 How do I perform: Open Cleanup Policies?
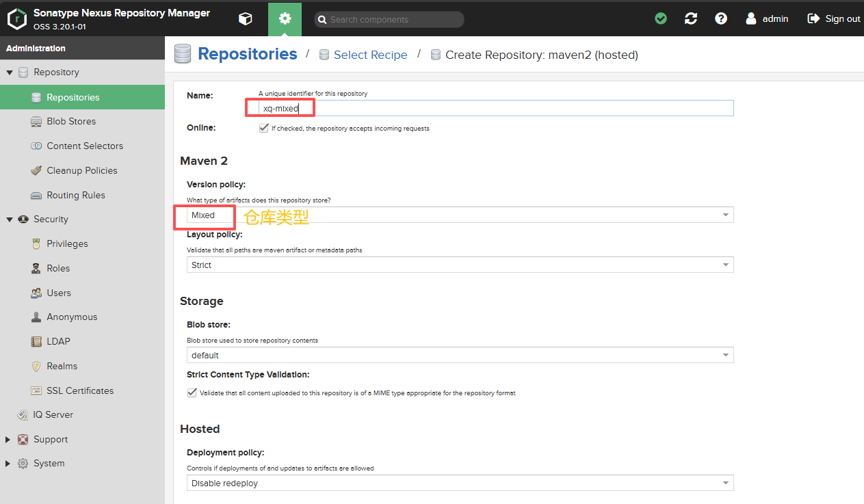(82, 170)
